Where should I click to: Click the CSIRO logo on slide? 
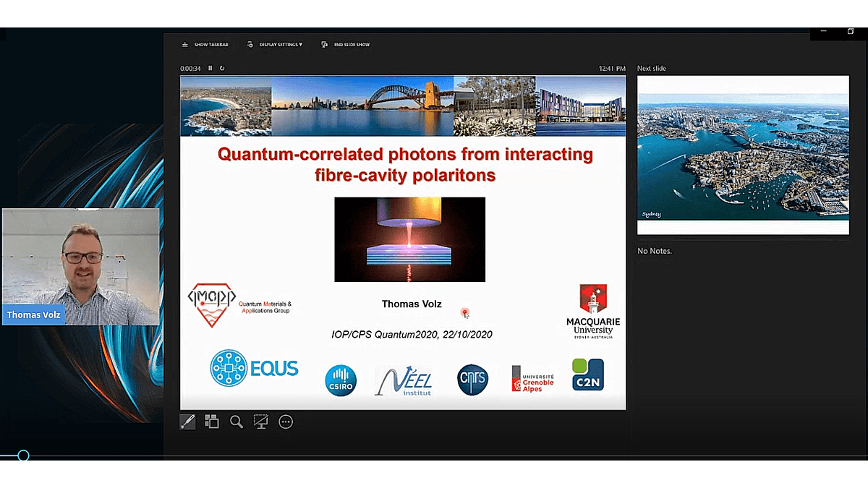click(341, 380)
